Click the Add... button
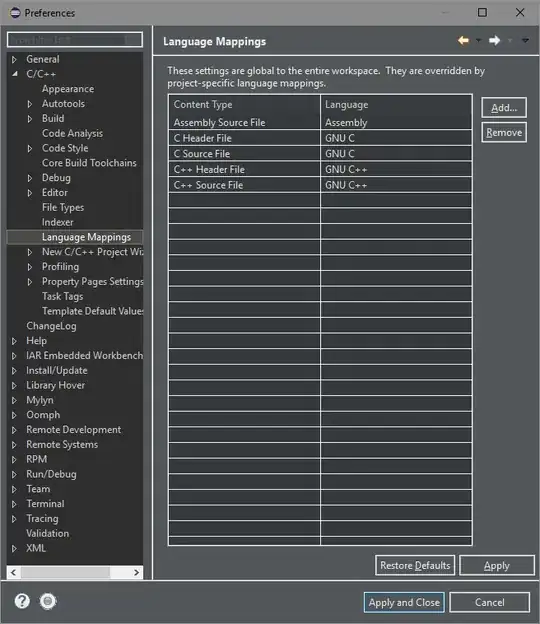The image size is (540, 624). tap(504, 107)
